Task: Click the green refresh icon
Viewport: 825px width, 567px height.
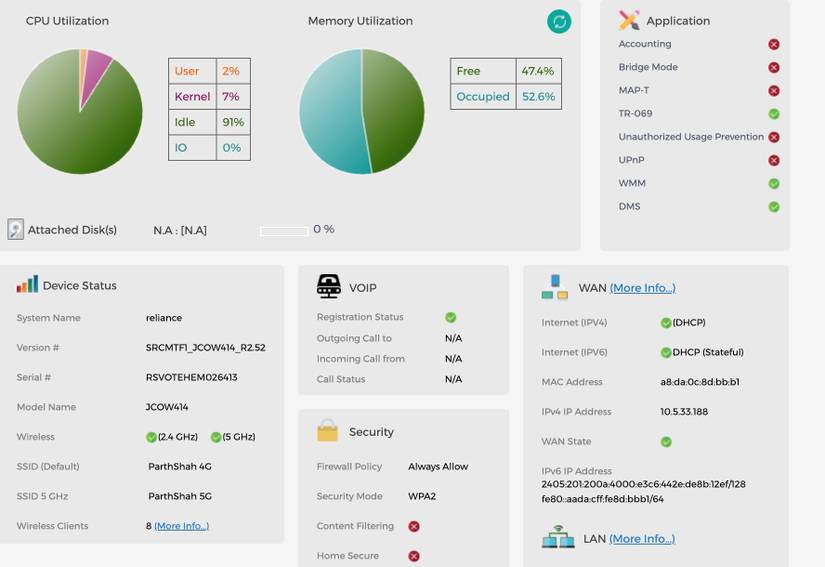Action: [x=559, y=22]
